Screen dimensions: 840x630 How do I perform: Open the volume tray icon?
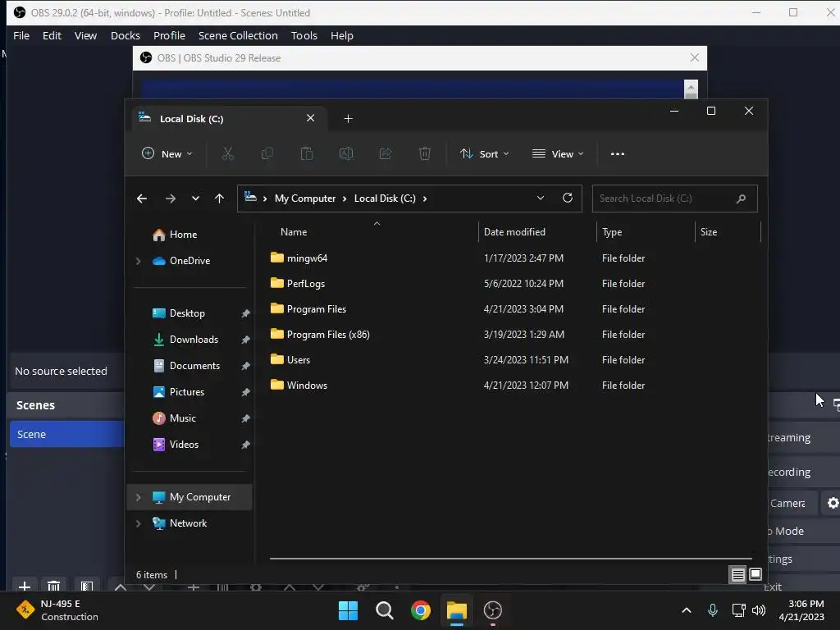[x=759, y=610]
